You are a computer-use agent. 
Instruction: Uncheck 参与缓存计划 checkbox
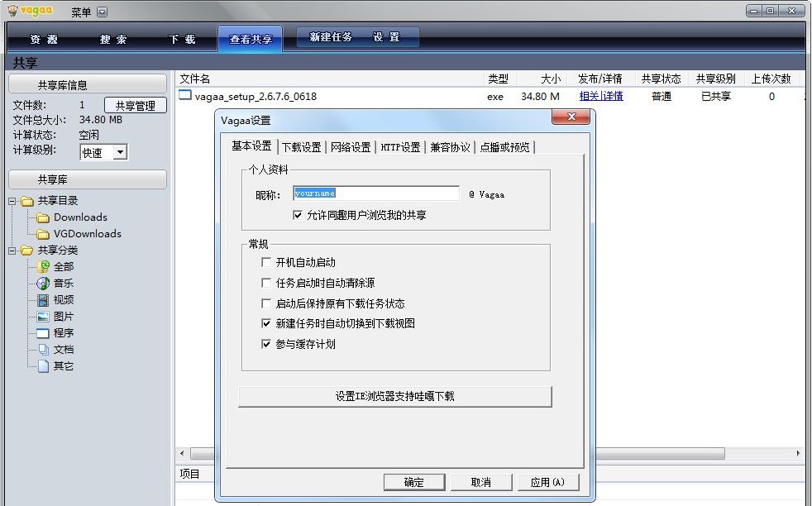coord(266,344)
